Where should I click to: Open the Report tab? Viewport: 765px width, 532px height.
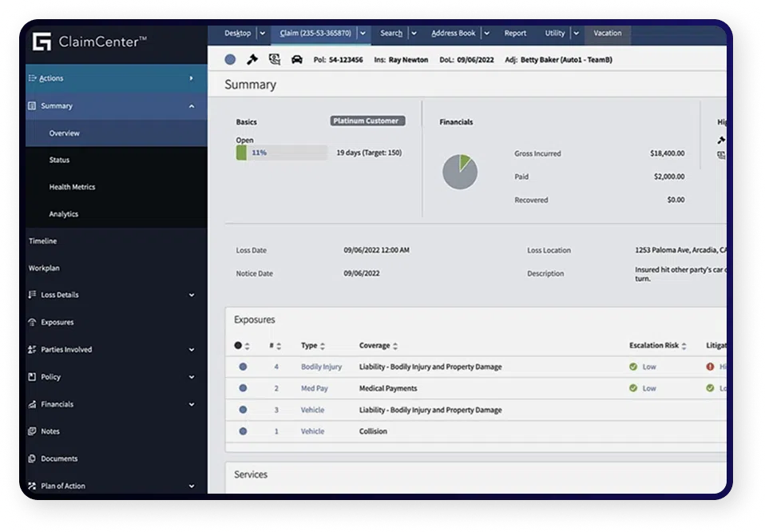pos(515,34)
